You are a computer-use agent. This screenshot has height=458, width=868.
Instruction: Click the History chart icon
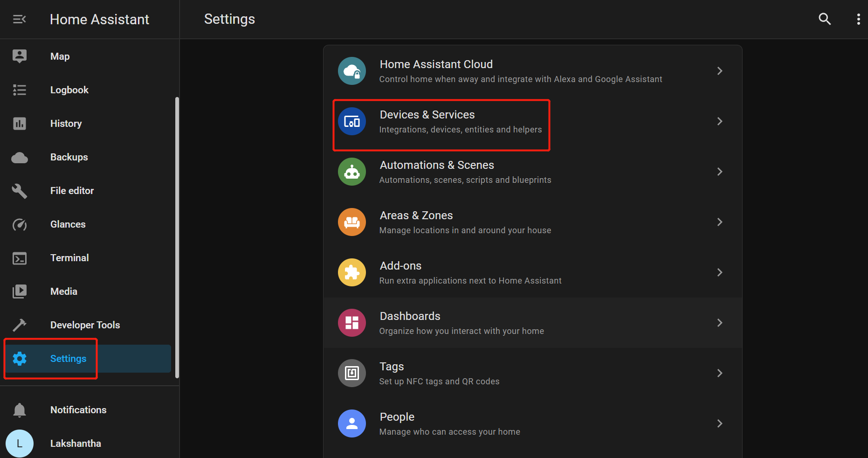tap(20, 124)
